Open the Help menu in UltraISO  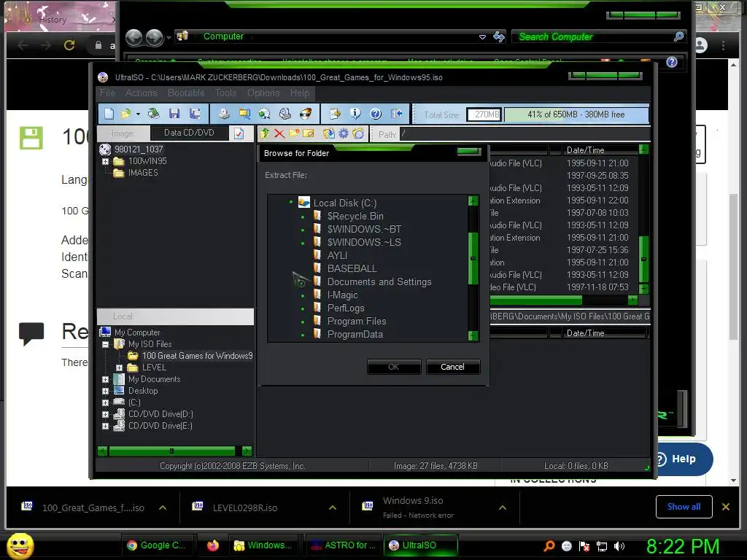click(300, 93)
